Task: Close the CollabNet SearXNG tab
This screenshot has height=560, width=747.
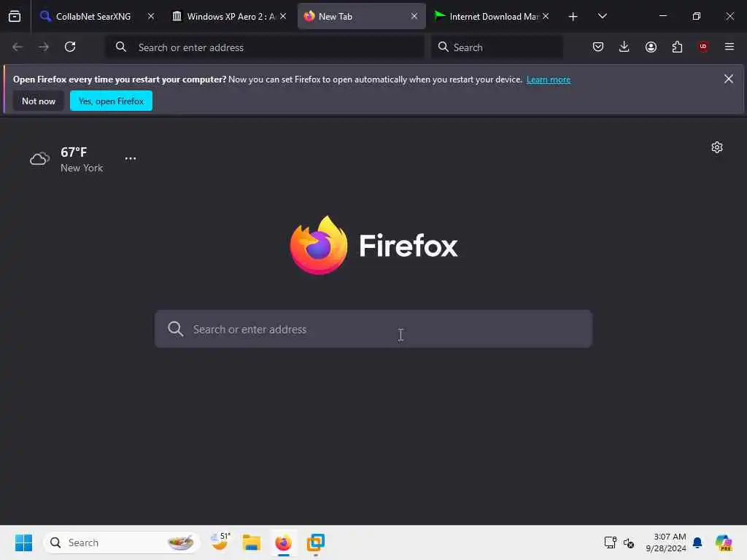Action: 151,16
